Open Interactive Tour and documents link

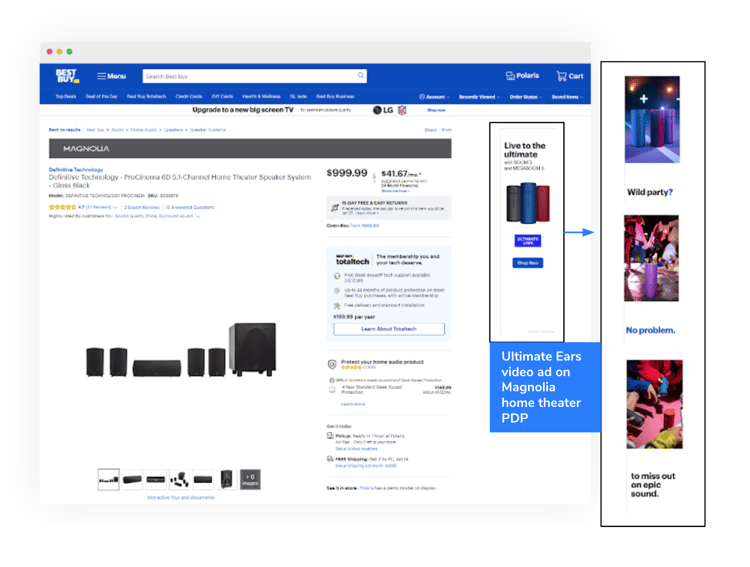pos(180,498)
